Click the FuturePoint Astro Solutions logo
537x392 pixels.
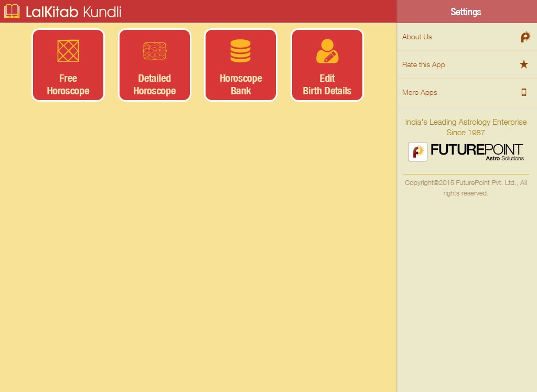(466, 151)
